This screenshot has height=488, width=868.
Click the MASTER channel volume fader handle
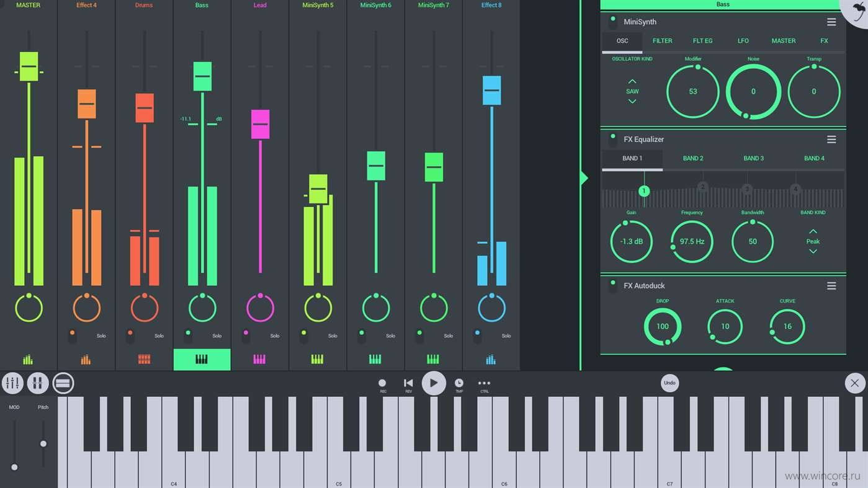click(29, 66)
